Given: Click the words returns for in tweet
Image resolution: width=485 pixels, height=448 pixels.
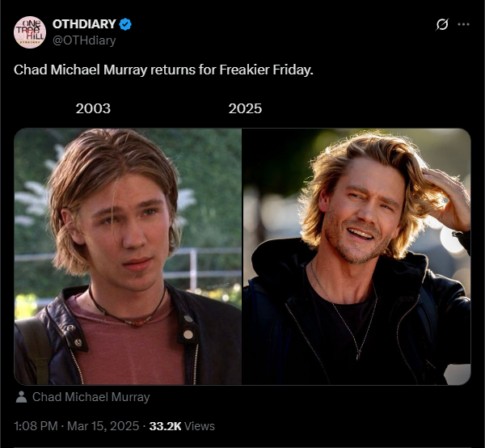Looking at the screenshot, I should pos(183,70).
